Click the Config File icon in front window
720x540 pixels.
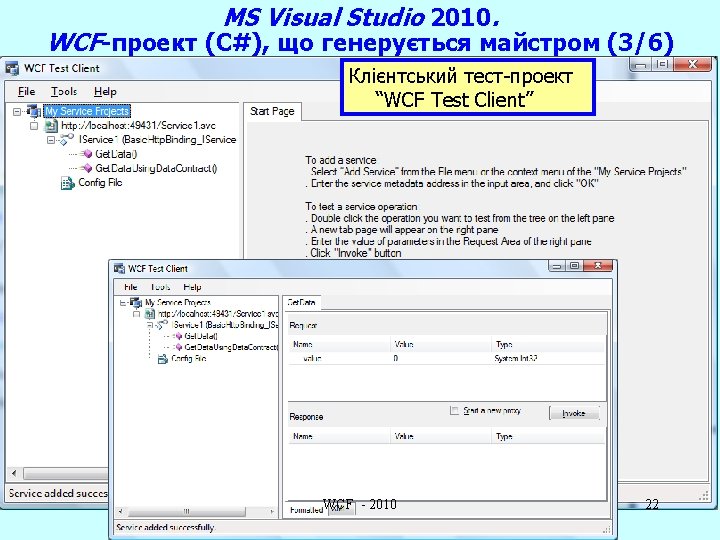coord(163,359)
